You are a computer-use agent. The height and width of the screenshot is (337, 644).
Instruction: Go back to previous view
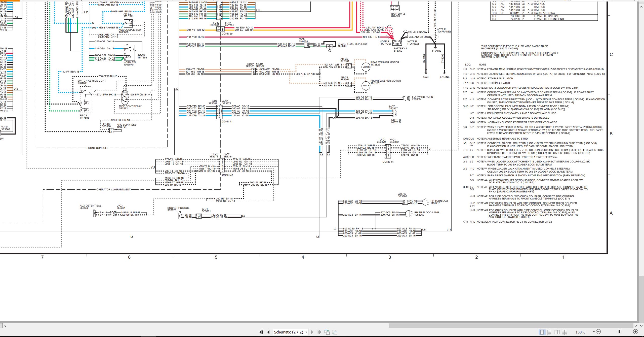327,332
